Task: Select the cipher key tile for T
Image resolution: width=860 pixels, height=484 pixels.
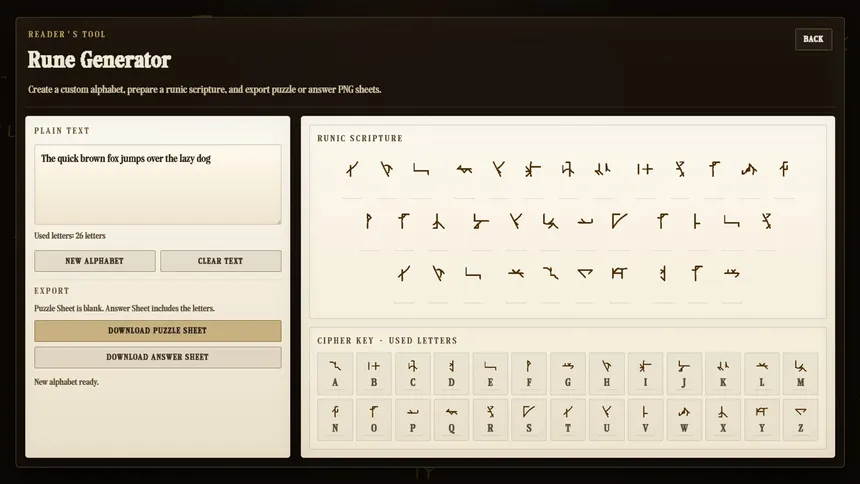Action: pyautogui.click(x=568, y=420)
